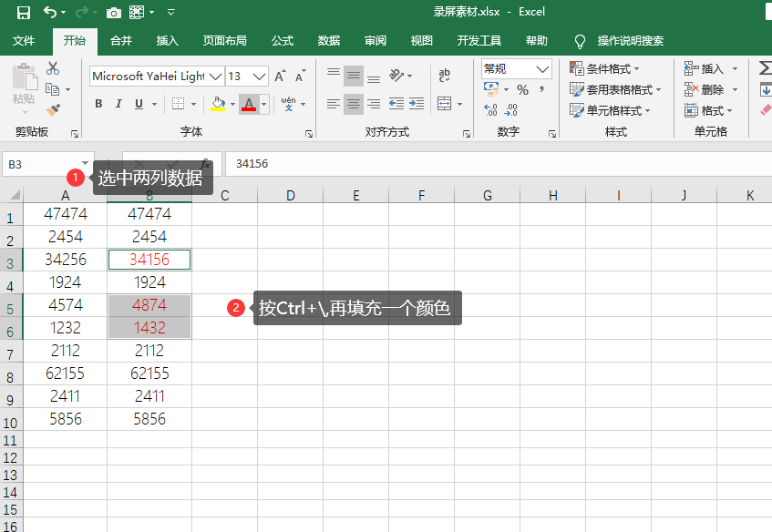Open the 文件 menu
The height and width of the screenshot is (532, 772).
pyautogui.click(x=24, y=41)
